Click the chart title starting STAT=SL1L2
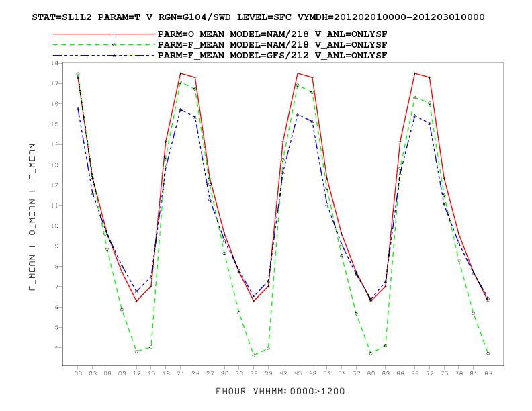The width and height of the screenshot is (532, 411). tap(258, 17)
